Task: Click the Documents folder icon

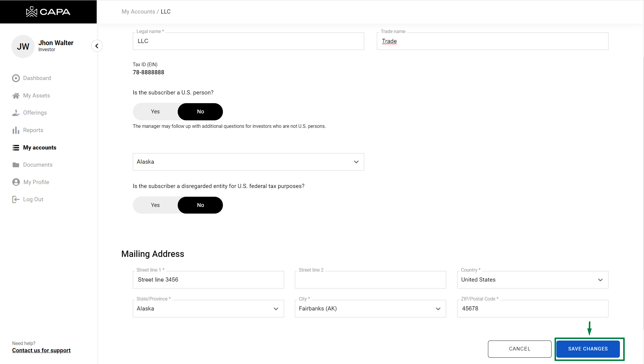Action: tap(16, 165)
